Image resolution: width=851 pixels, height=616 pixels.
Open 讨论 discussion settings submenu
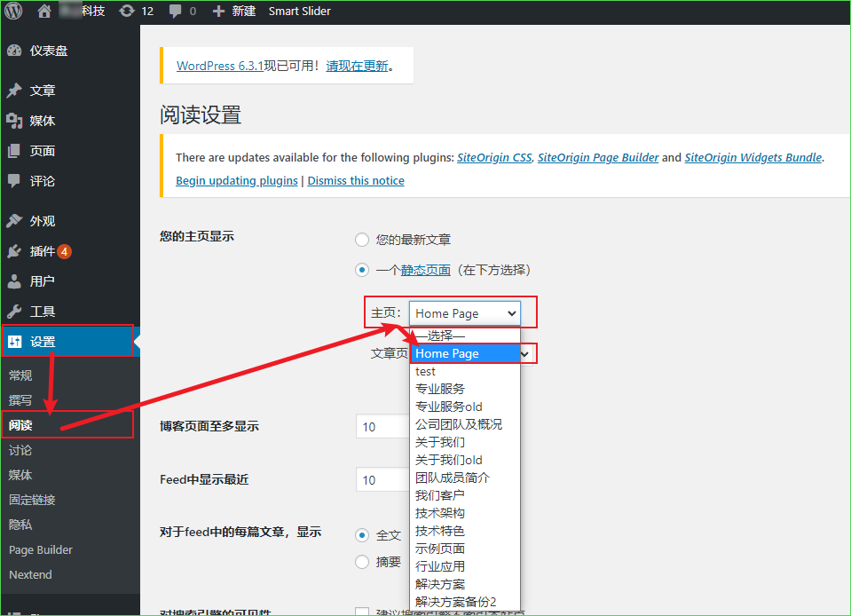coord(20,451)
